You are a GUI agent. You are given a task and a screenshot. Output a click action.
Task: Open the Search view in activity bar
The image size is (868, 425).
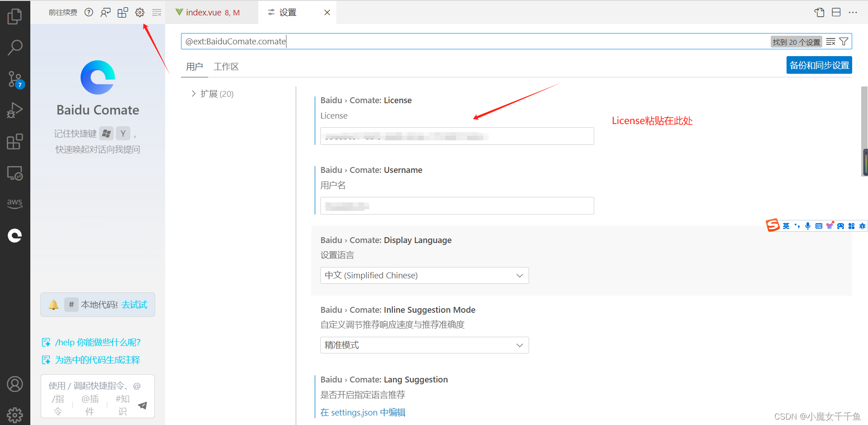(x=14, y=47)
